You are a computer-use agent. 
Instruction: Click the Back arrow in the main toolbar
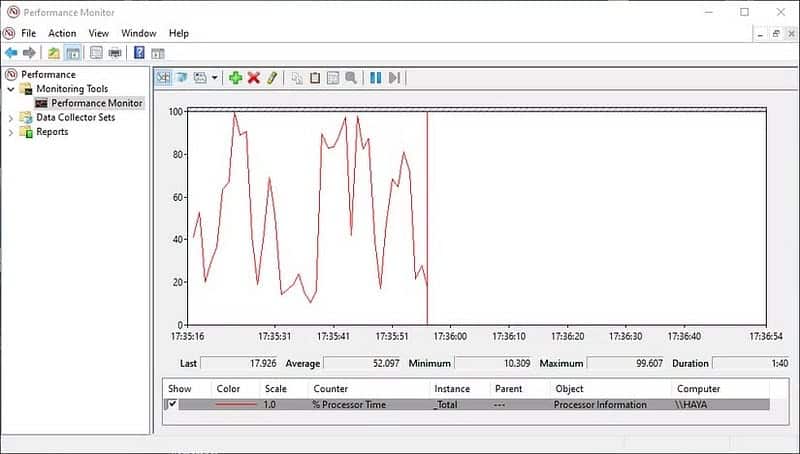[11, 53]
